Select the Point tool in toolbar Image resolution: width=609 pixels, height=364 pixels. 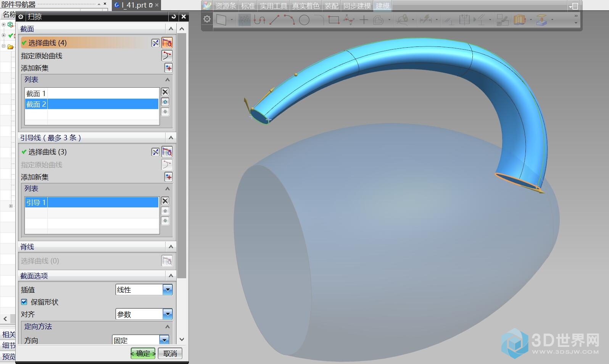click(364, 20)
